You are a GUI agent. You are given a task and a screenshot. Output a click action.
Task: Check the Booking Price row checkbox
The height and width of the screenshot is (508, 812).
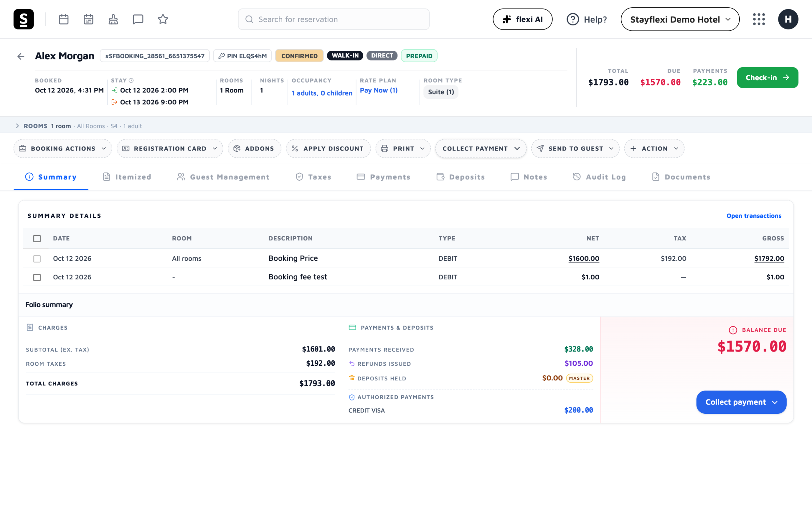pos(37,258)
